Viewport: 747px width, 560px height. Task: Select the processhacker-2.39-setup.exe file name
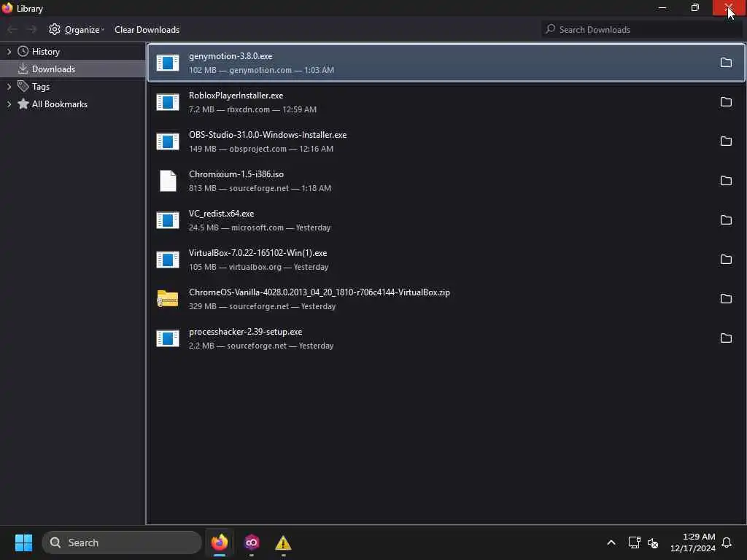click(245, 332)
